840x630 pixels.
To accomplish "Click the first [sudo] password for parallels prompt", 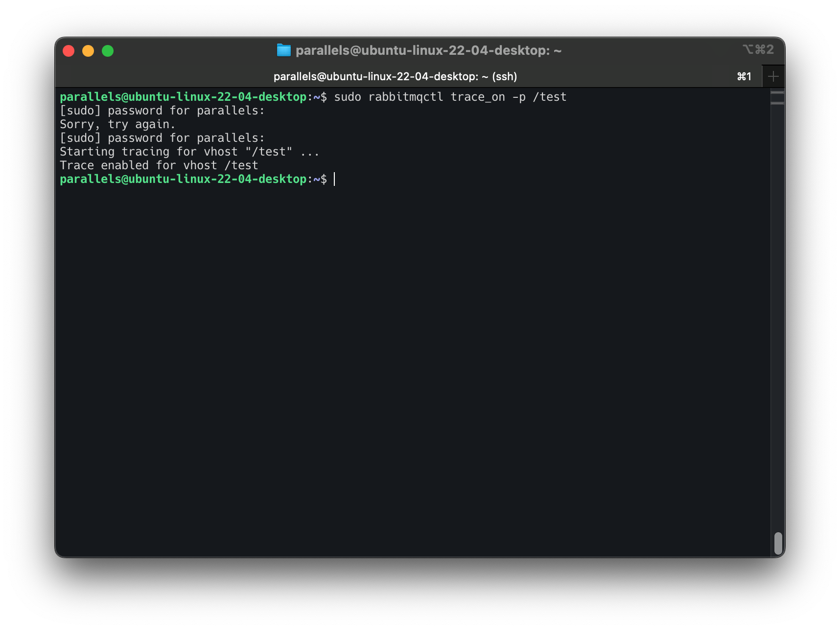I will [x=162, y=111].
